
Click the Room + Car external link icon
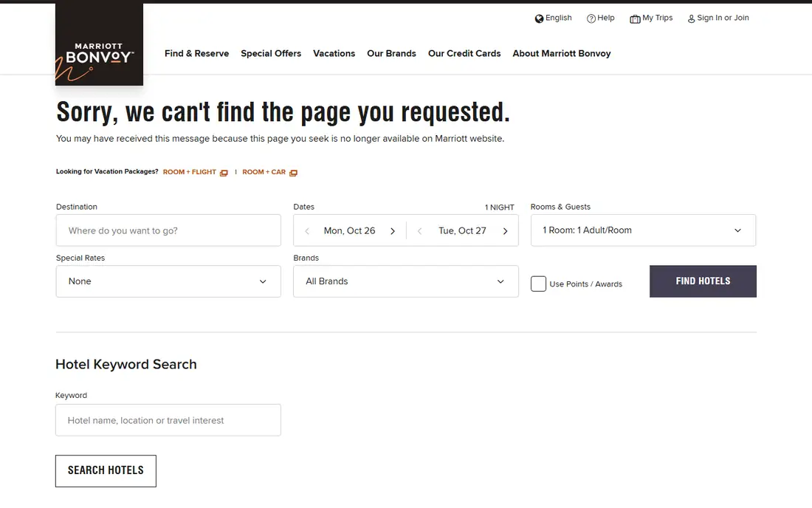[x=293, y=173]
